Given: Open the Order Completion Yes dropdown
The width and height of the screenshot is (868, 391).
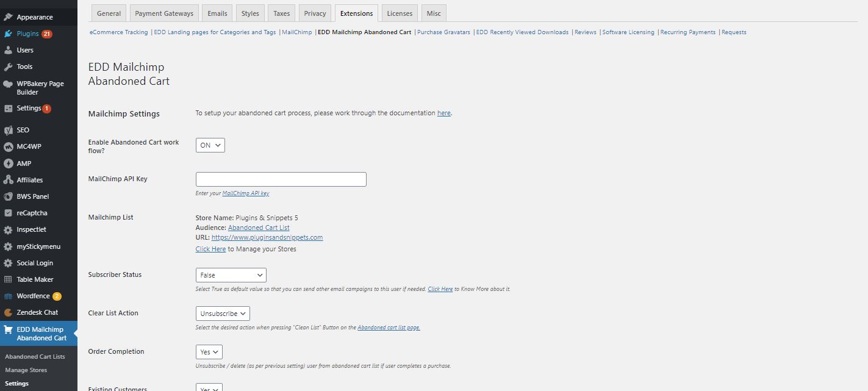Looking at the screenshot, I should [x=209, y=352].
